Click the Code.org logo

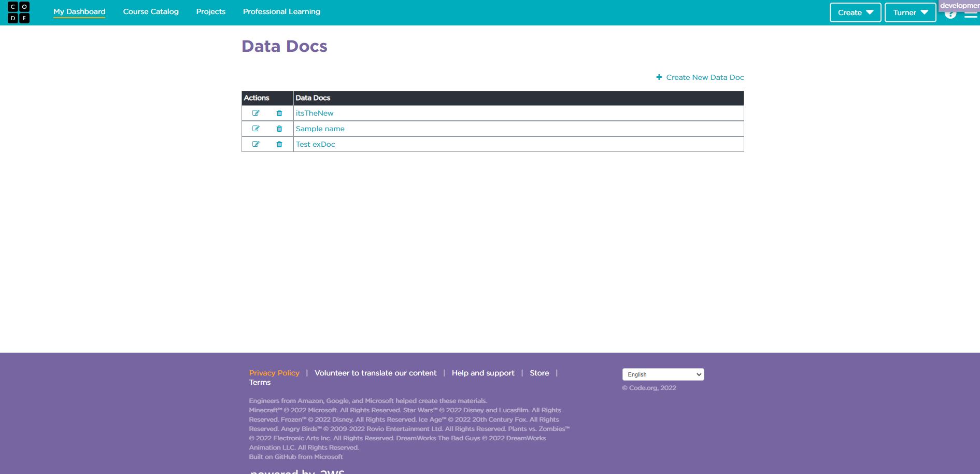19,12
